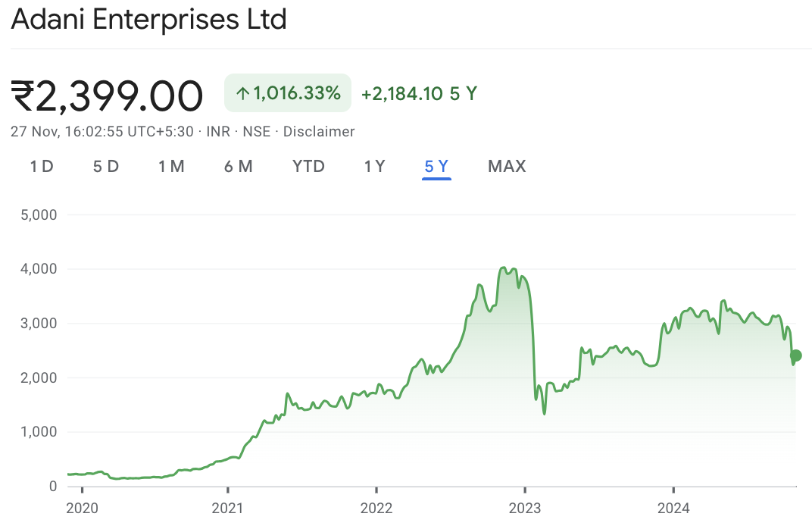This screenshot has width=812, height=526.
Task: Click the 2024 x-axis year label
Action: coord(673,507)
